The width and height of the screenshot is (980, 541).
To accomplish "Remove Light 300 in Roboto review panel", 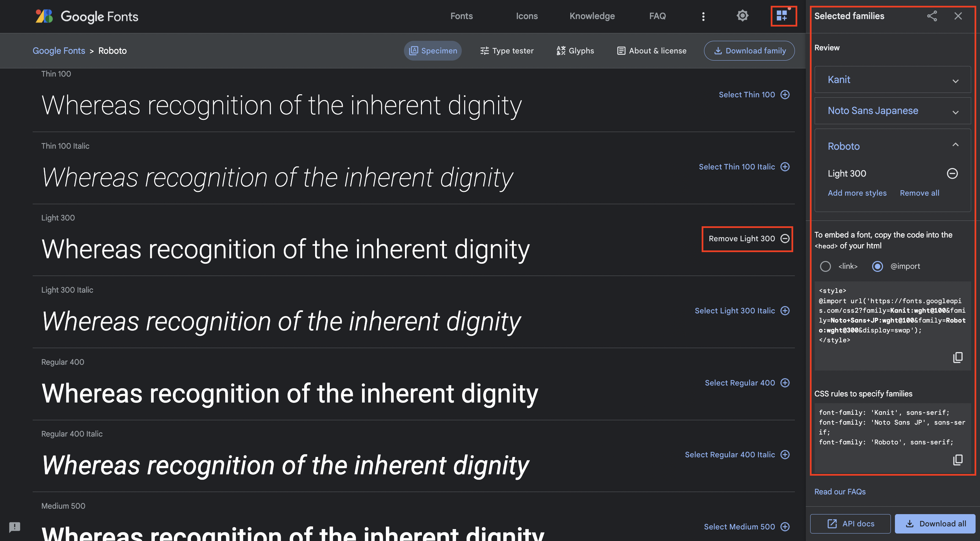I will [x=952, y=174].
